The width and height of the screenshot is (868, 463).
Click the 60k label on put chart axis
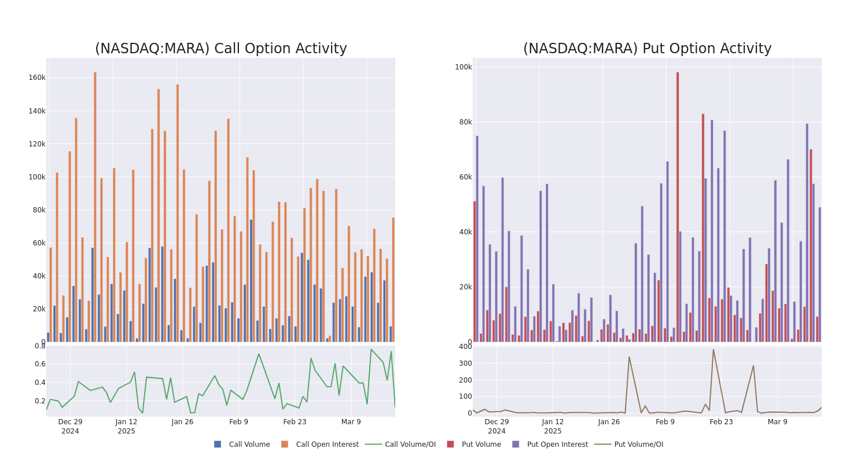pyautogui.click(x=466, y=177)
